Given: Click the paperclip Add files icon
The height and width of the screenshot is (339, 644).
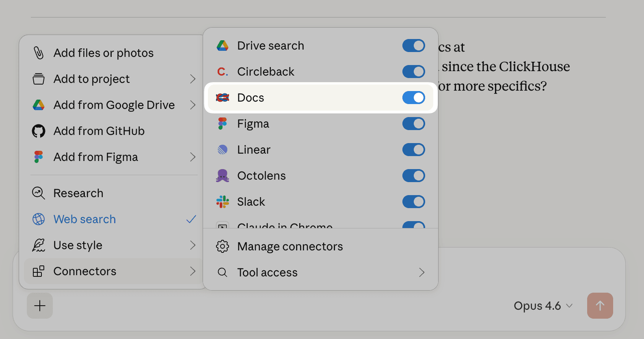Looking at the screenshot, I should pyautogui.click(x=39, y=53).
